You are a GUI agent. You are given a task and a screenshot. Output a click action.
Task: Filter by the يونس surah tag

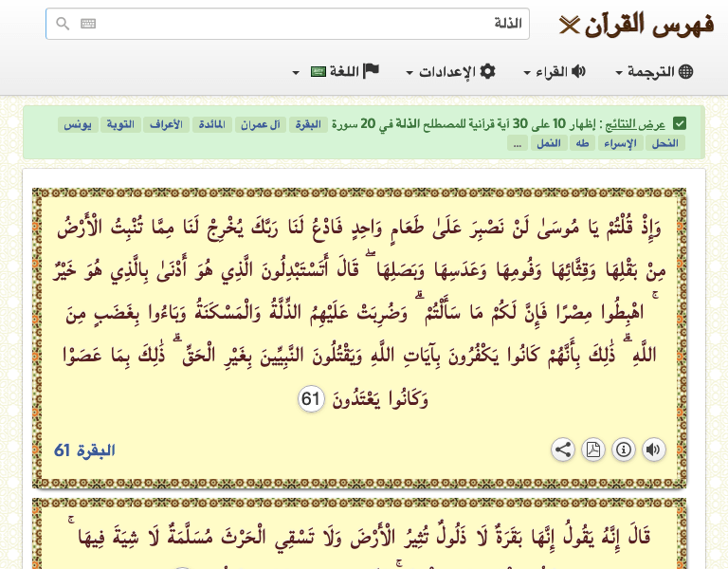pyautogui.click(x=77, y=125)
